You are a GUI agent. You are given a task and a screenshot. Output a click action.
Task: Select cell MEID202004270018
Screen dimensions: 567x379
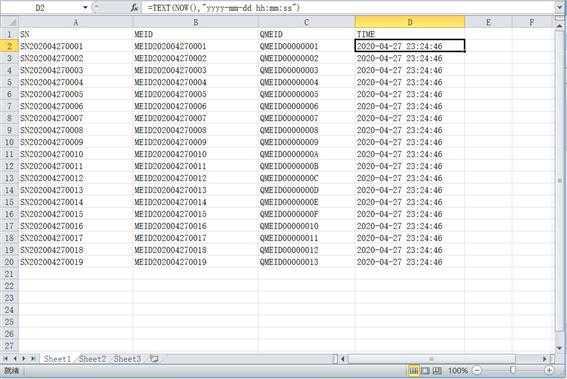coord(195,250)
